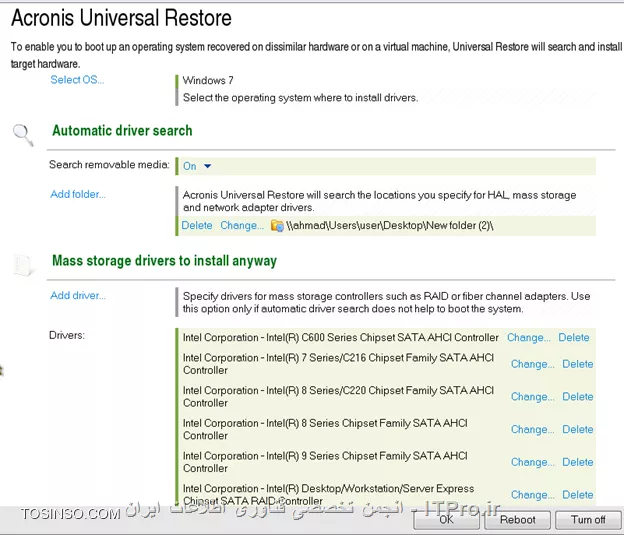This screenshot has height=535, width=624.
Task: Click the Acronis Universal Restore title
Action: [121, 18]
